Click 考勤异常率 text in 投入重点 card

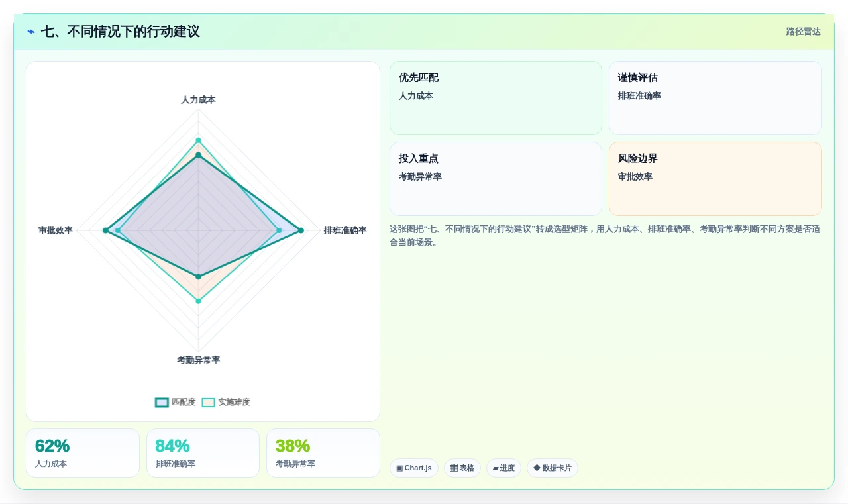coord(420,177)
